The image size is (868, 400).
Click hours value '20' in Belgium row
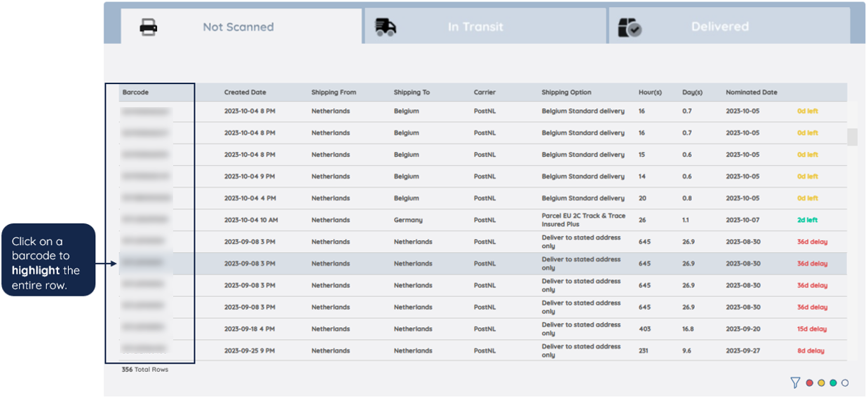(x=642, y=198)
